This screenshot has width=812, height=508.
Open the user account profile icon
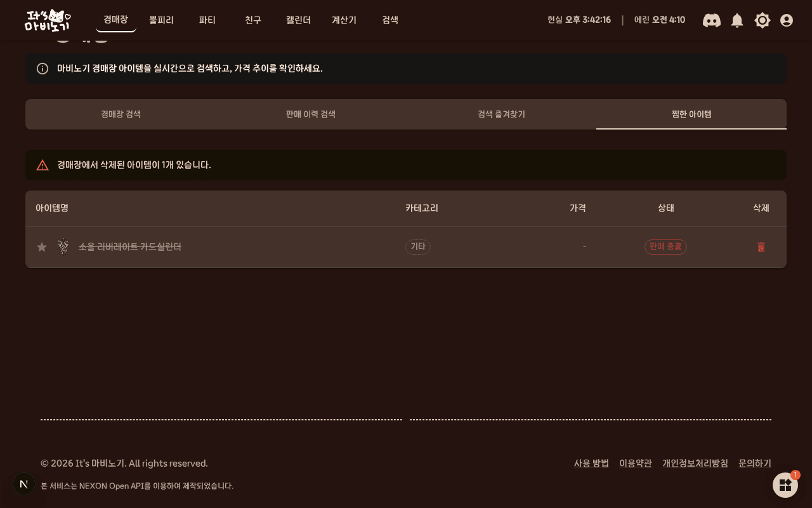tap(787, 20)
